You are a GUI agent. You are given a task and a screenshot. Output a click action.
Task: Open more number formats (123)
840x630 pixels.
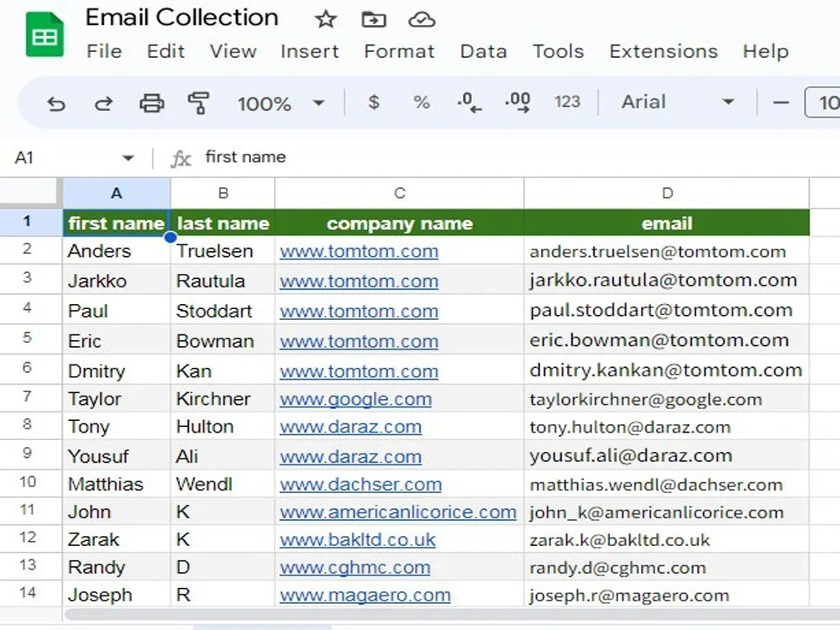click(x=567, y=102)
